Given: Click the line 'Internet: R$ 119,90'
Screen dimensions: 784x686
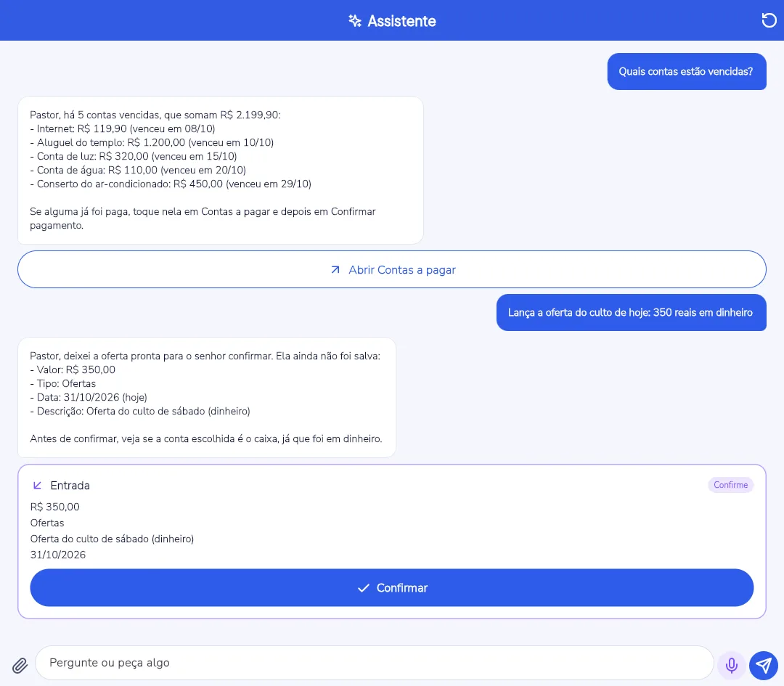Looking at the screenshot, I should [123, 129].
